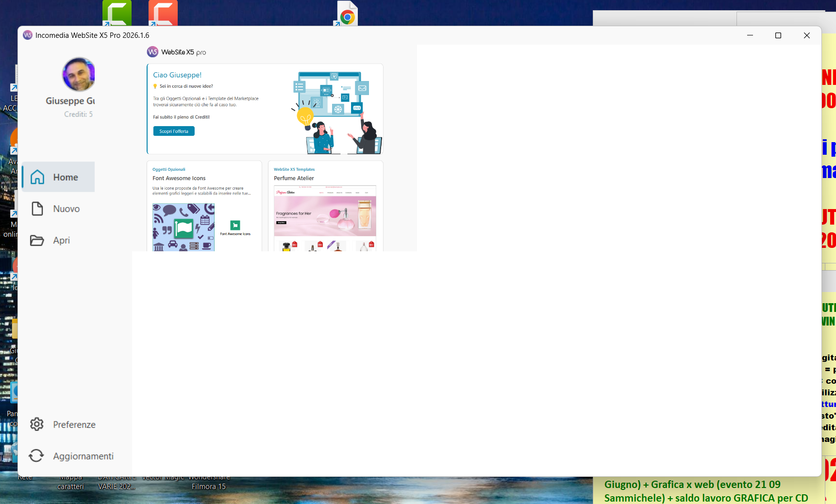
Task: Open the green Camtasia desktop shortcut
Action: tap(117, 13)
